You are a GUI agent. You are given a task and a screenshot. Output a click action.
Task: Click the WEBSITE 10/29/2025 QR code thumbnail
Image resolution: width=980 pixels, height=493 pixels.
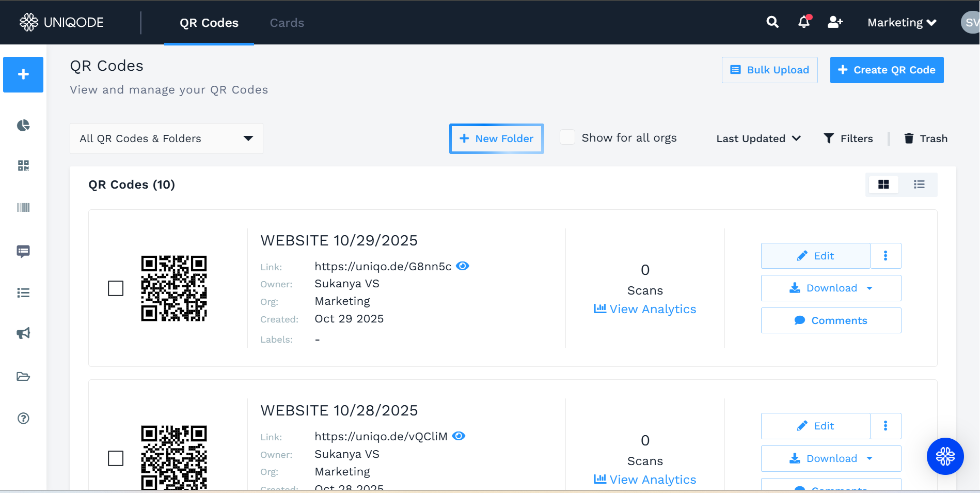tap(174, 288)
